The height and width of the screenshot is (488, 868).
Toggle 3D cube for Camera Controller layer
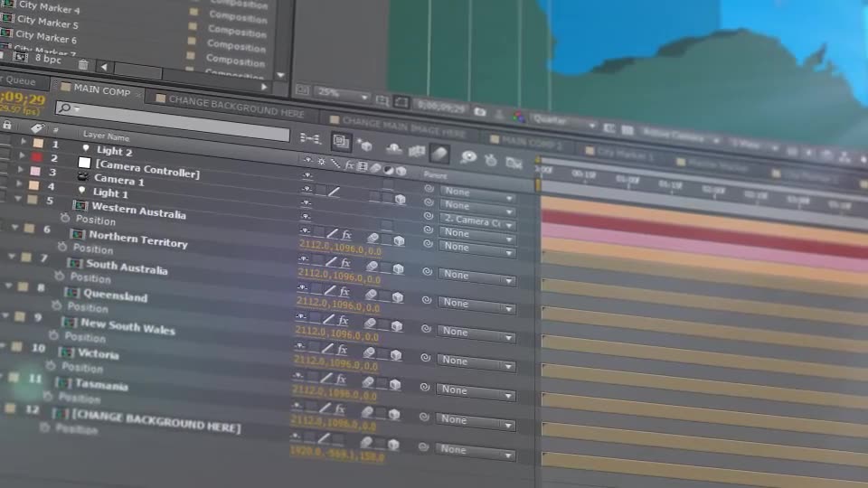click(x=401, y=199)
